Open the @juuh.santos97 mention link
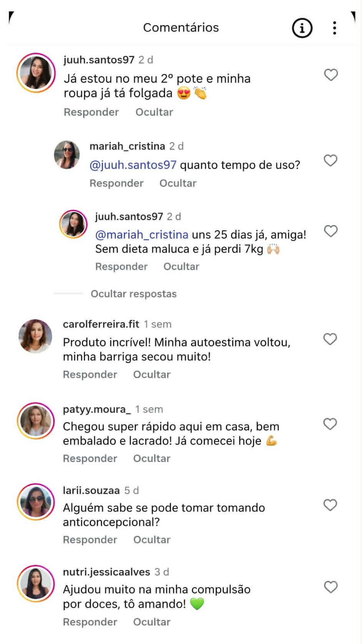The image size is (362, 644). (x=133, y=165)
